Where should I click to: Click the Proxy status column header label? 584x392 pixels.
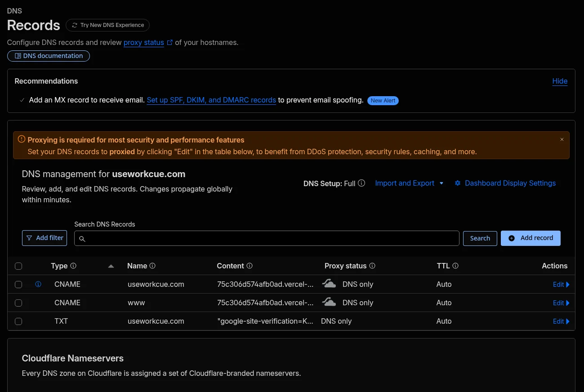click(346, 266)
